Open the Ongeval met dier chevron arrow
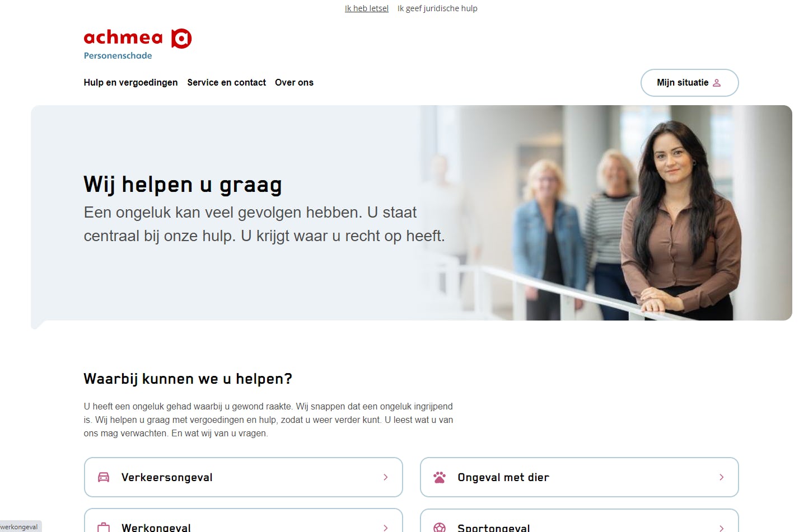This screenshot has width=799, height=532. coord(721,477)
